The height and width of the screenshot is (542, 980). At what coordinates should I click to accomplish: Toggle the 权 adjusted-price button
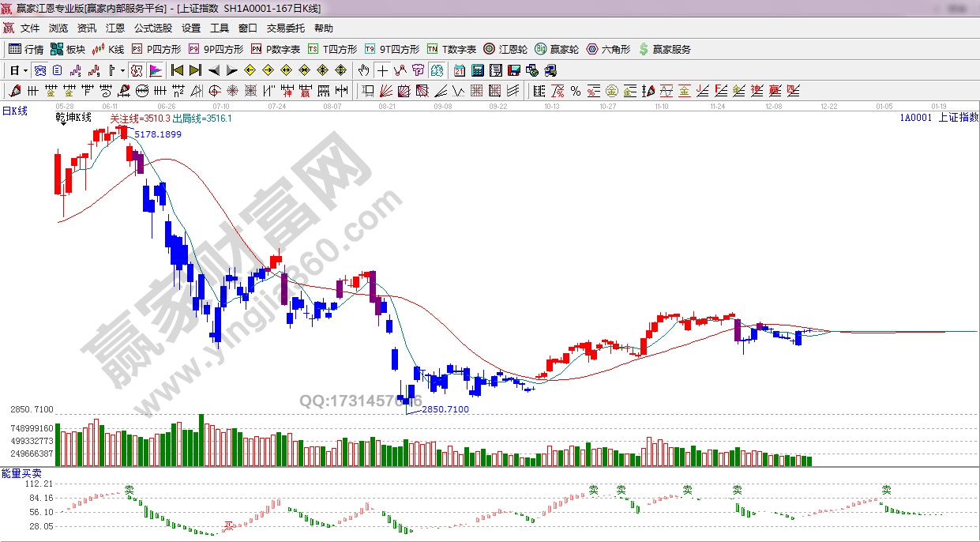[136, 70]
